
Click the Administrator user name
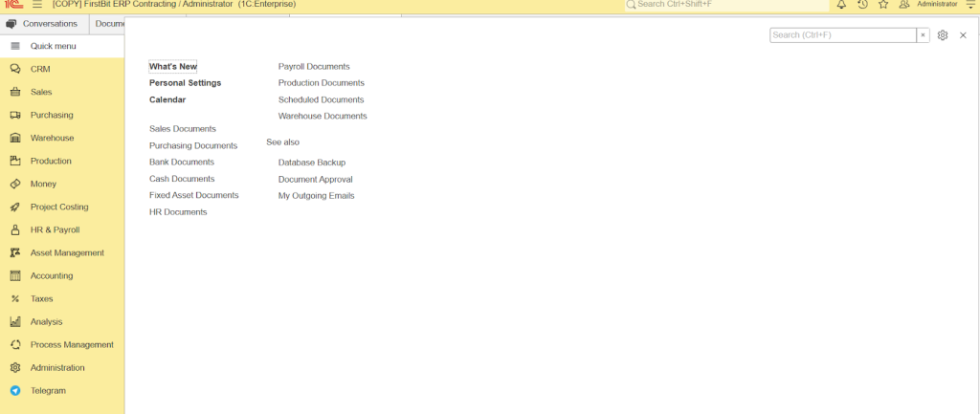coord(937,4)
